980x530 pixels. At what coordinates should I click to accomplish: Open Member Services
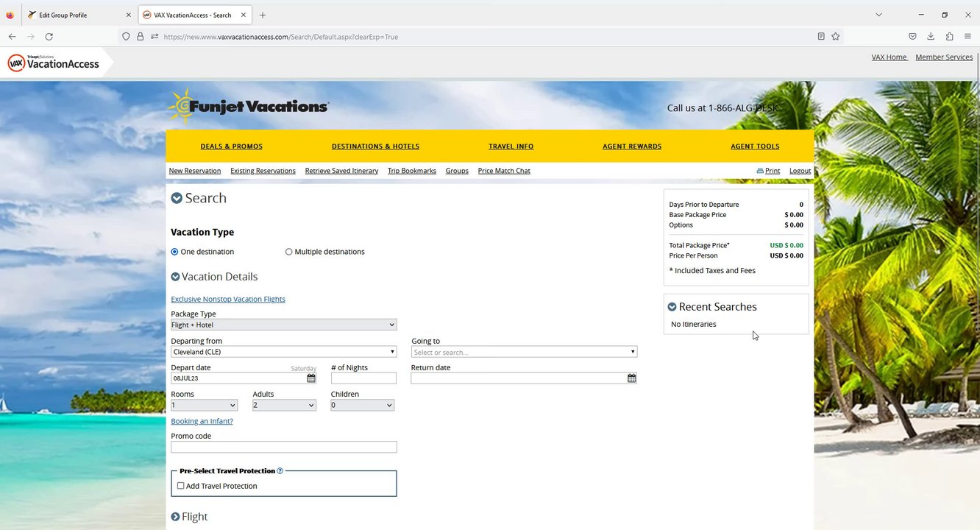[x=944, y=57]
